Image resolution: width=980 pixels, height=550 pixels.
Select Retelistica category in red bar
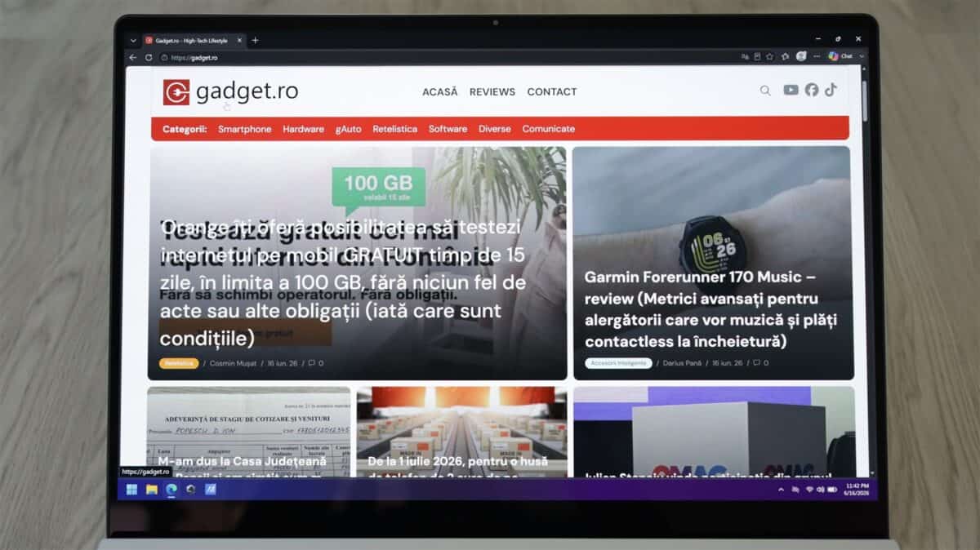[x=394, y=129]
